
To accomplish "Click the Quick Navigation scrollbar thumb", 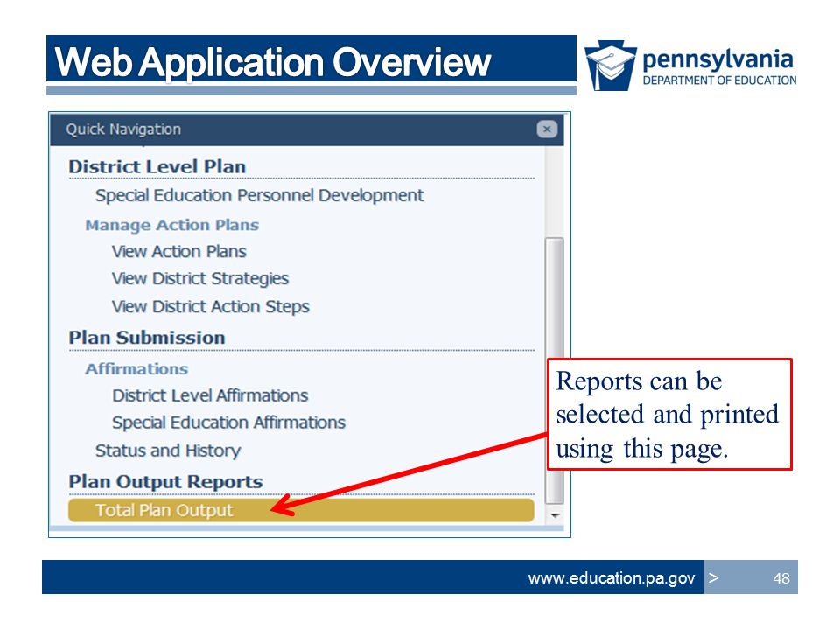I will pyautogui.click(x=555, y=371).
